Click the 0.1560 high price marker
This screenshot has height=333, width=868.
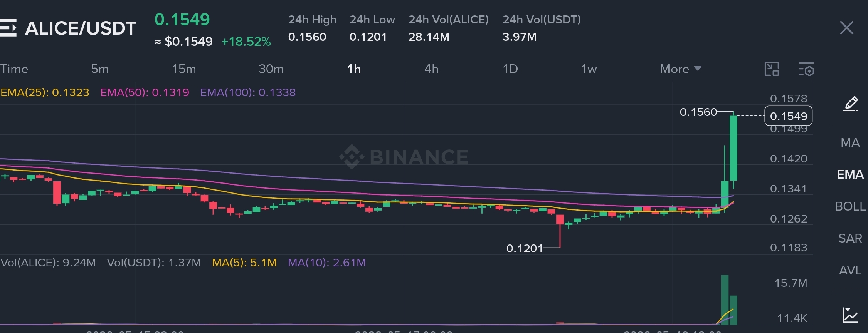pyautogui.click(x=698, y=112)
